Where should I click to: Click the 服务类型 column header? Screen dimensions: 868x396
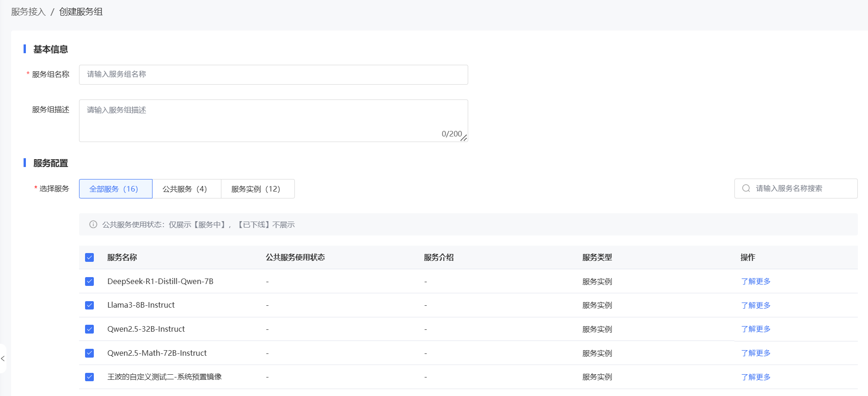597,257
